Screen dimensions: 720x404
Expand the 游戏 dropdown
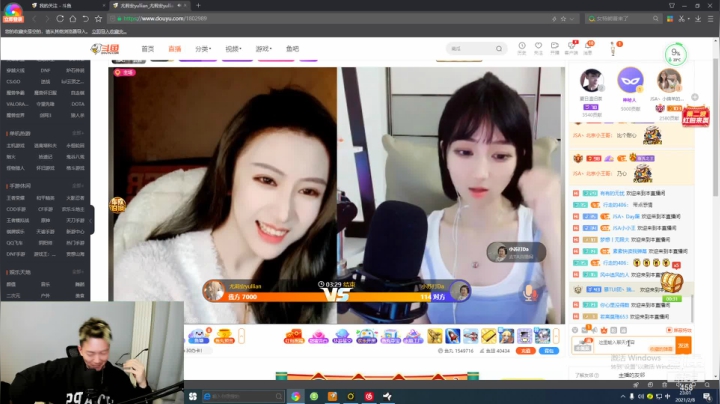(264, 49)
